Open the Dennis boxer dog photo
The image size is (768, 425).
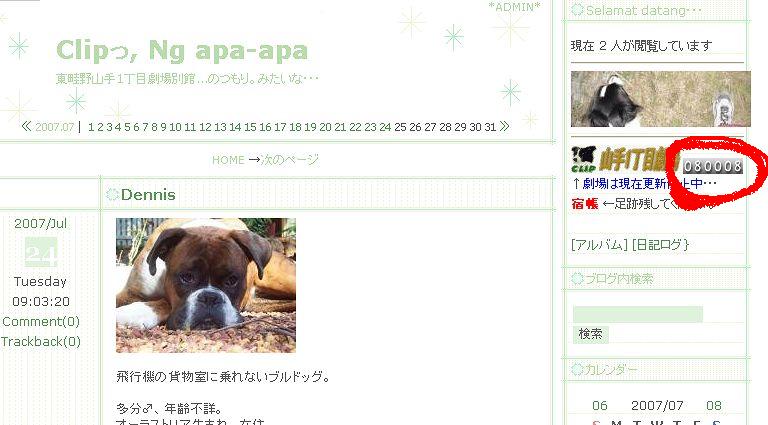click(206, 285)
